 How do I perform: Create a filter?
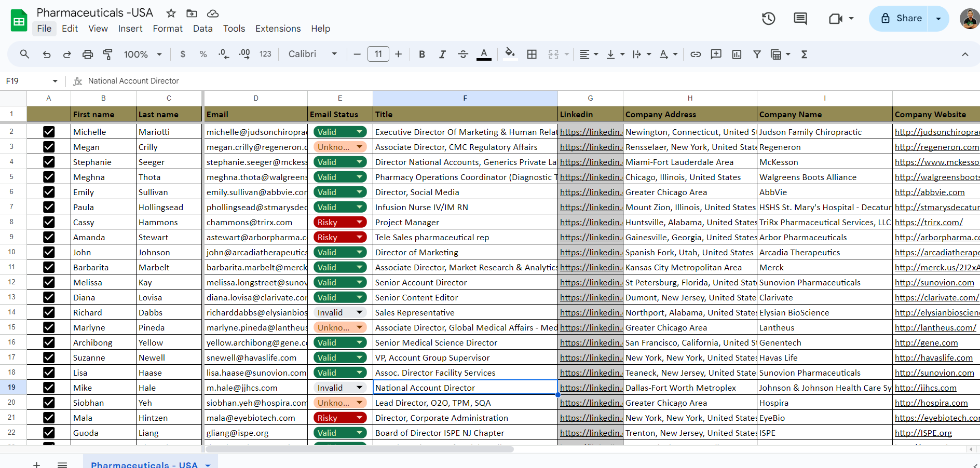pos(757,54)
